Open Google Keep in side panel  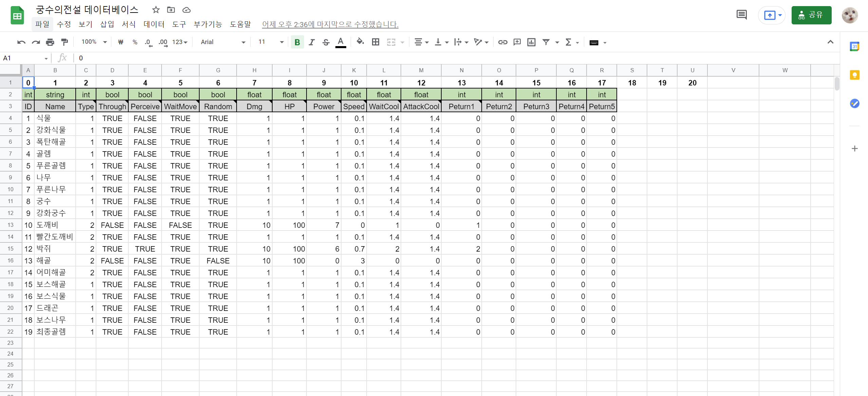click(x=854, y=75)
